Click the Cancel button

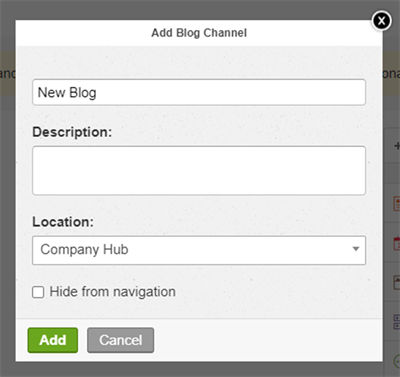[121, 340]
